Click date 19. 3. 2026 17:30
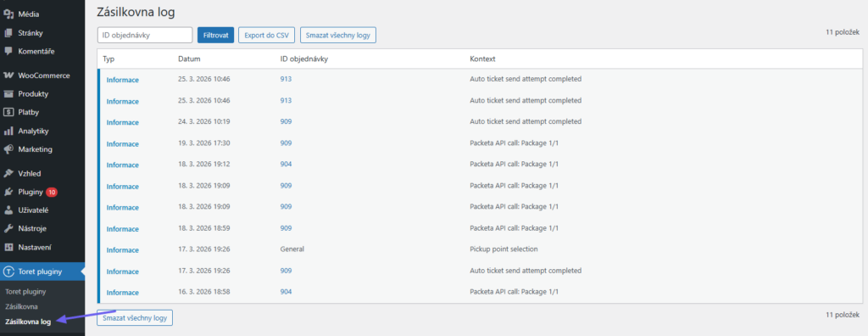The image size is (868, 336). 203,143
